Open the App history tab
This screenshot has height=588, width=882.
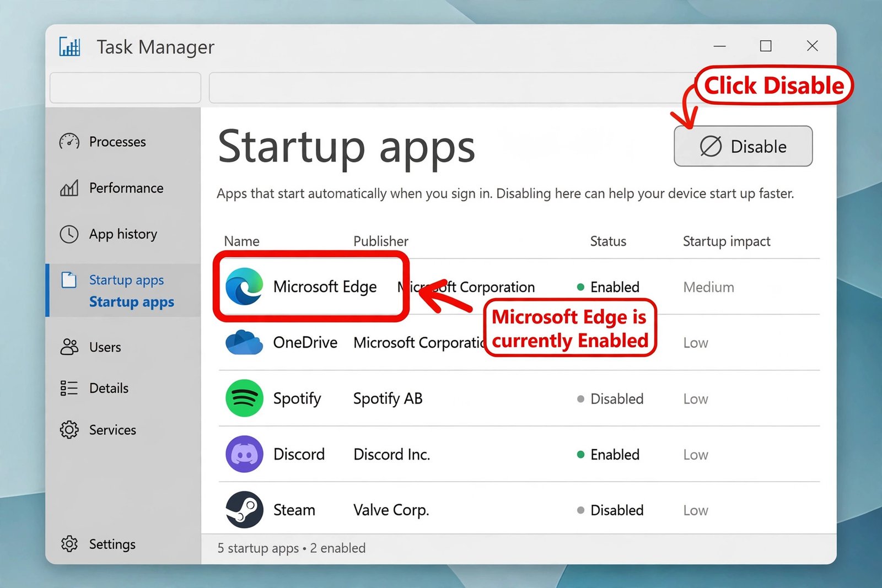(123, 234)
